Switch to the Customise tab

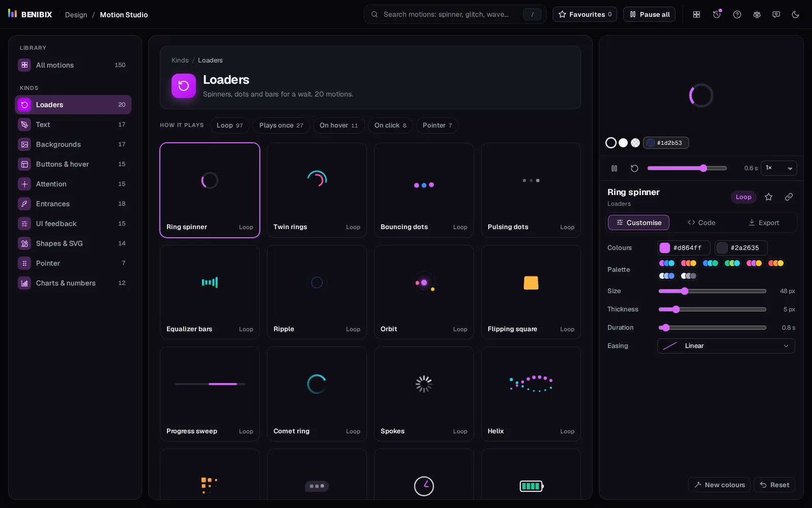pos(638,223)
